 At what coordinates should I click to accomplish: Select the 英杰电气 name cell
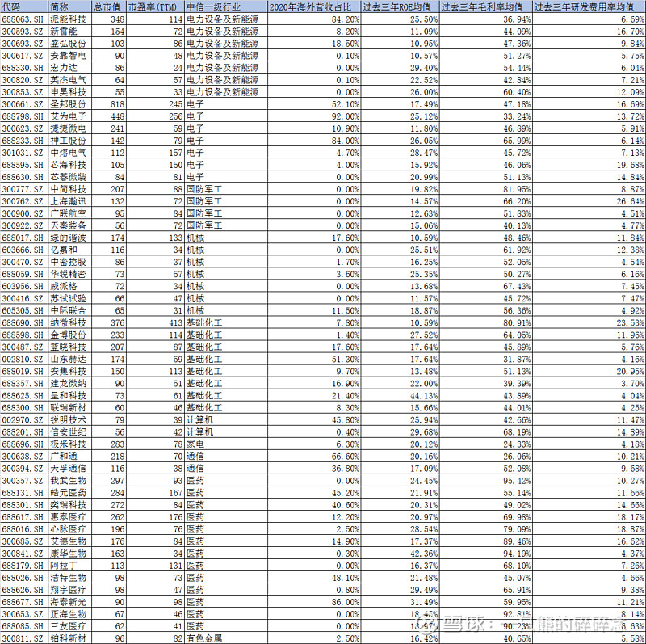pyautogui.click(x=69, y=80)
